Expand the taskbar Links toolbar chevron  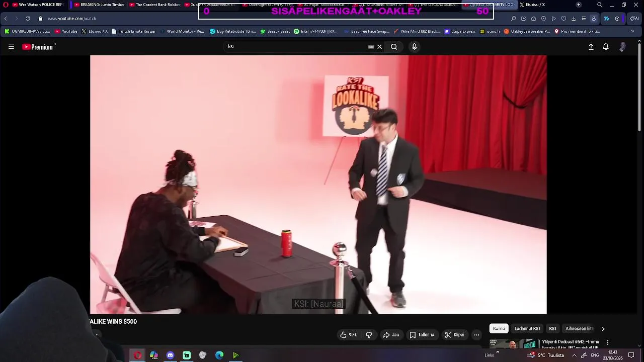point(498,352)
